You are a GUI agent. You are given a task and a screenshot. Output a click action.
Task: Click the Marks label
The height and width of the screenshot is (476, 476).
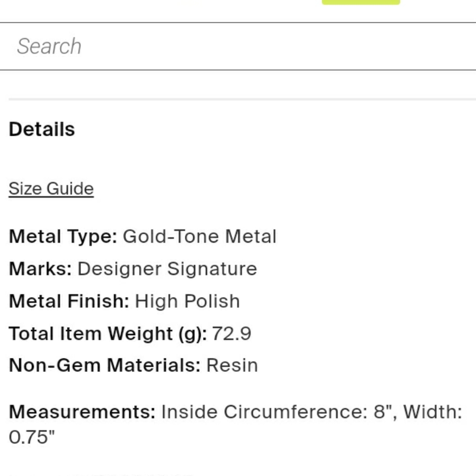click(40, 269)
